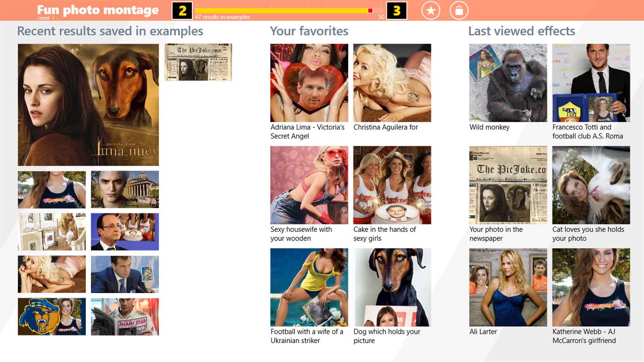Screen dimensions: 644x362
Task: Click 'Katherine Webb - AJ McCarron's girlfriend' caption
Action: (584, 336)
